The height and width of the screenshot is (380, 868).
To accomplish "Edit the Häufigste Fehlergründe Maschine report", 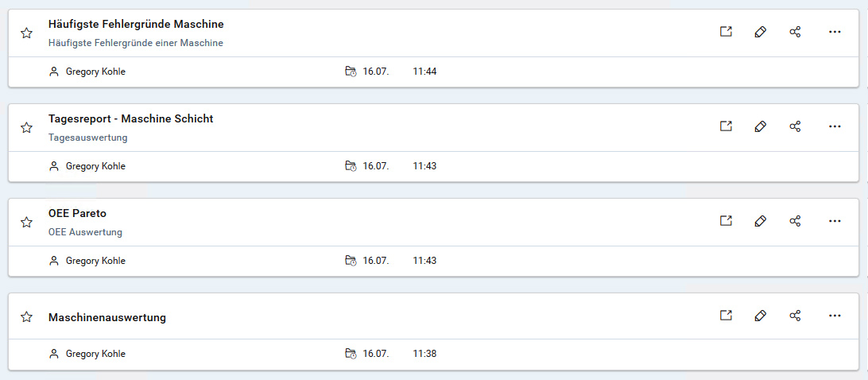I will (760, 32).
